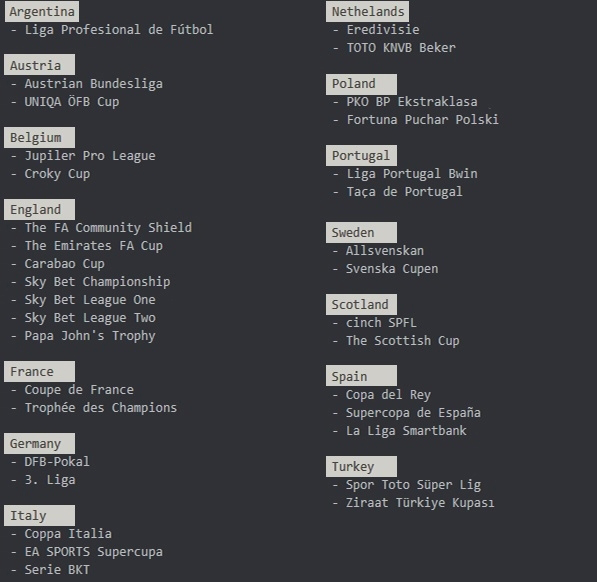This screenshot has width=597, height=582.
Task: Select Trophée des Champions entry
Action: click(101, 408)
